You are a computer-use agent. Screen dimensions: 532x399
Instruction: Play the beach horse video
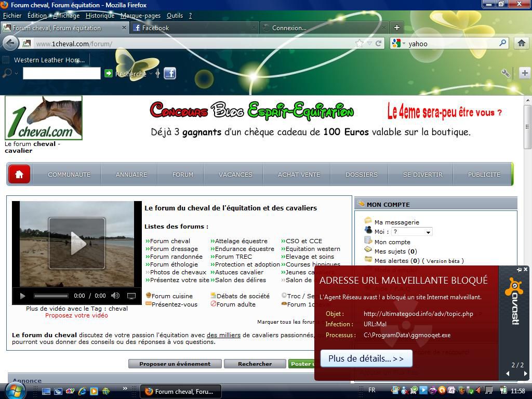coord(77,243)
